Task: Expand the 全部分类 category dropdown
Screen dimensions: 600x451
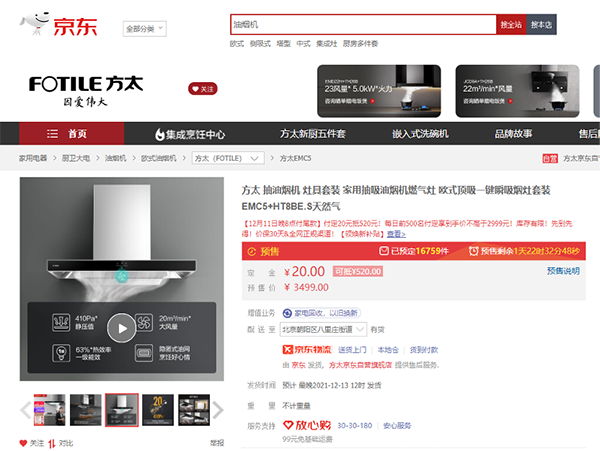Action: click(x=144, y=29)
